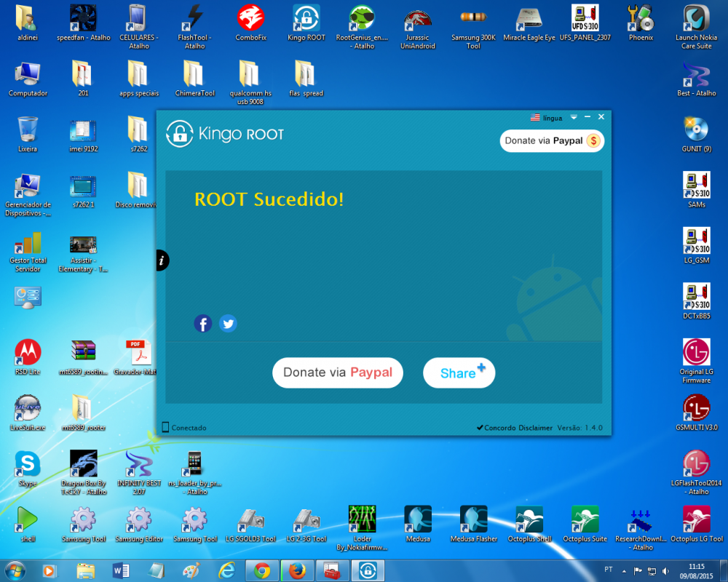Open Google Chrome from the taskbar
This screenshot has width=728, height=582.
point(262,571)
